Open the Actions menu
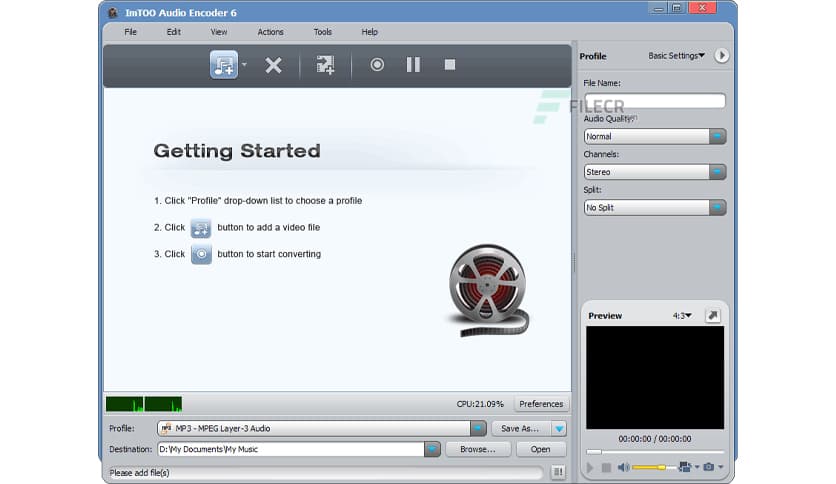 pyautogui.click(x=270, y=32)
